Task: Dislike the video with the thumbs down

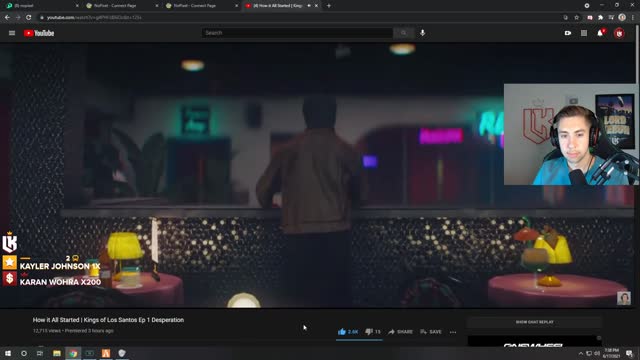Action: click(x=373, y=332)
